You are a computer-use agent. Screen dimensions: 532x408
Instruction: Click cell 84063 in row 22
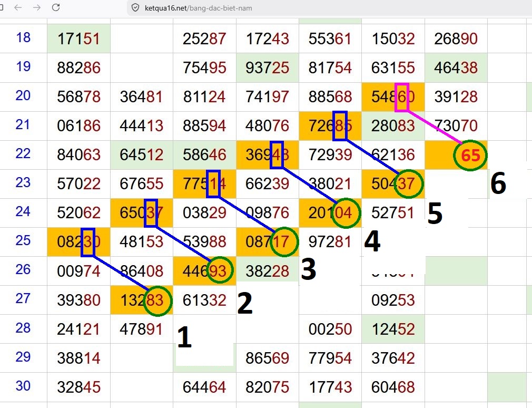coord(78,155)
